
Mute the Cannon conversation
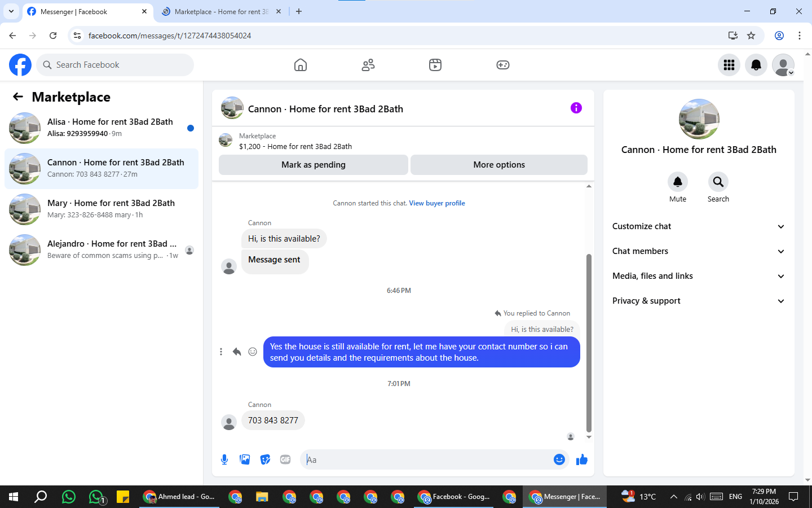[678, 182]
